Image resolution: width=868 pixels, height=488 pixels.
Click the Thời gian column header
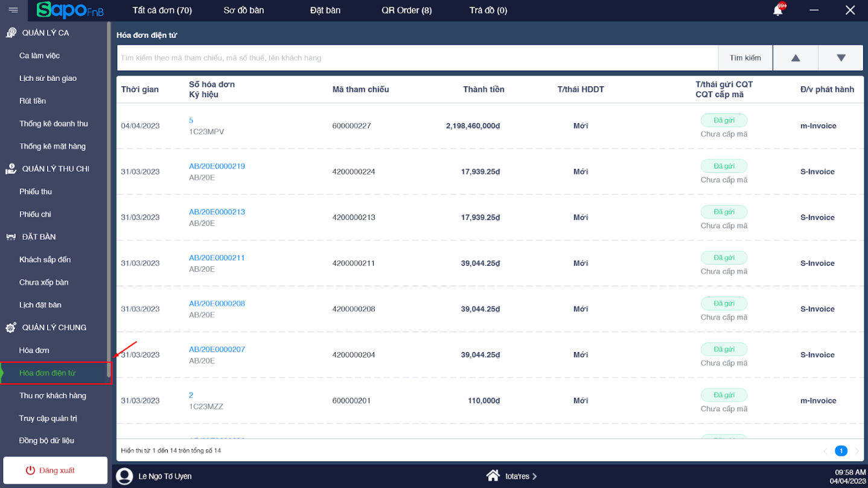pyautogui.click(x=140, y=89)
